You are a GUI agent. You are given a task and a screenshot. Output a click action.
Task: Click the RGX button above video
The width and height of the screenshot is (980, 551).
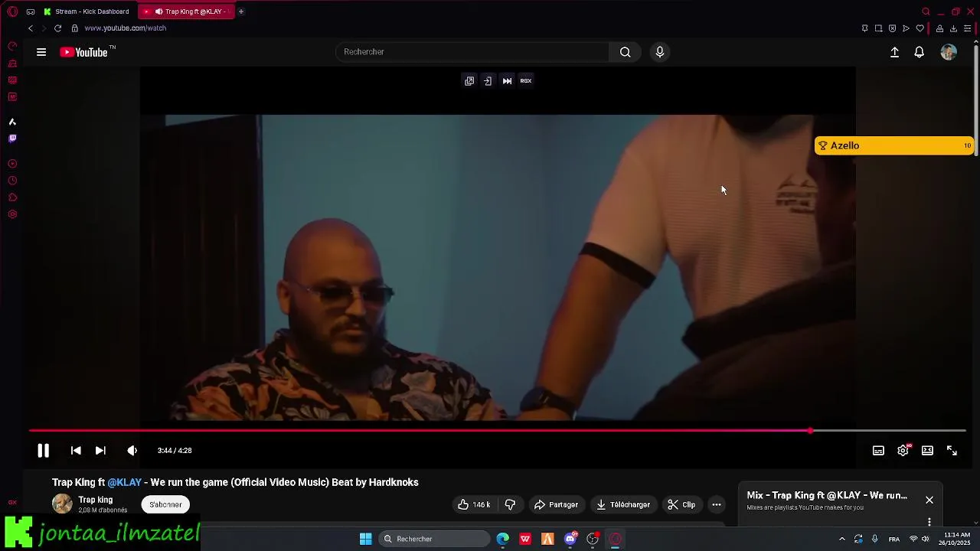coord(526,81)
